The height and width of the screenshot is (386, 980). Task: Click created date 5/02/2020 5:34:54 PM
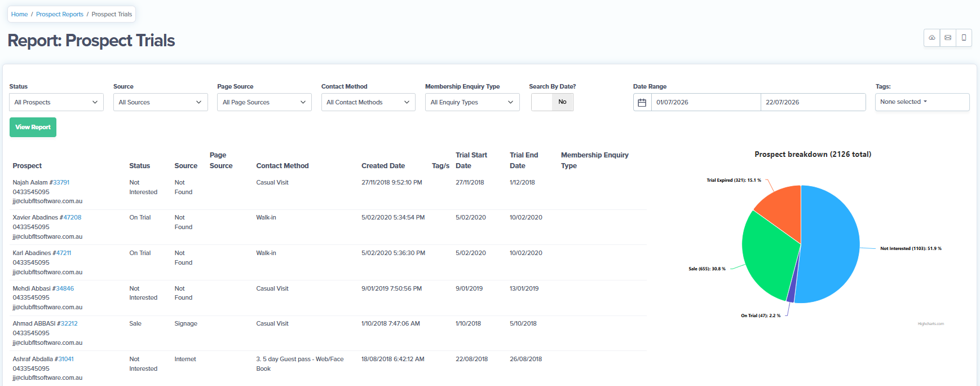393,217
